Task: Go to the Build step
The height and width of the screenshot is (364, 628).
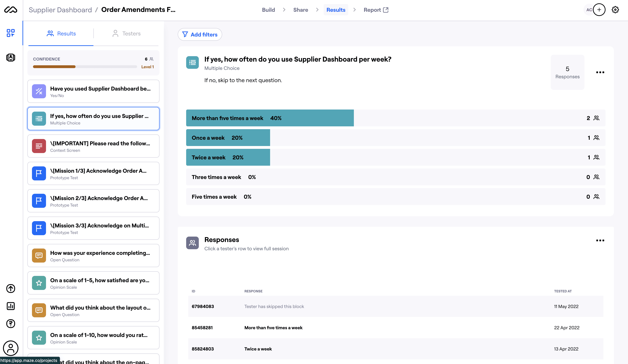Action: click(x=268, y=10)
